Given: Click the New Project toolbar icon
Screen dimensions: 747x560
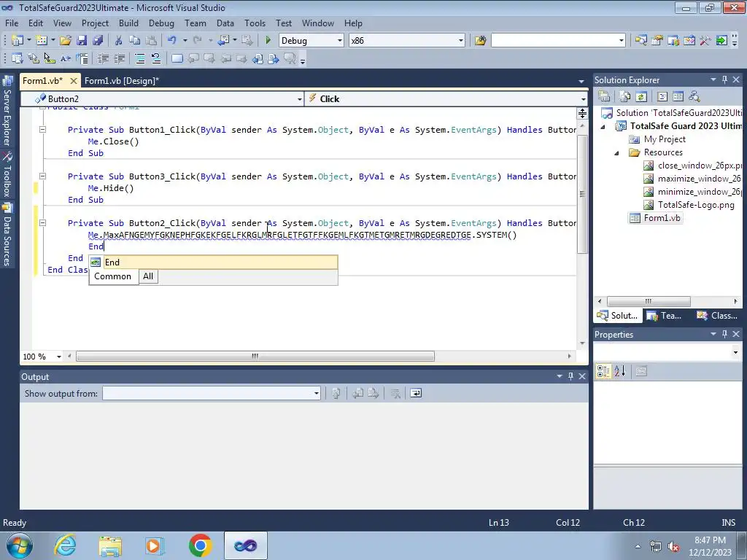Looking at the screenshot, I should tap(18, 41).
